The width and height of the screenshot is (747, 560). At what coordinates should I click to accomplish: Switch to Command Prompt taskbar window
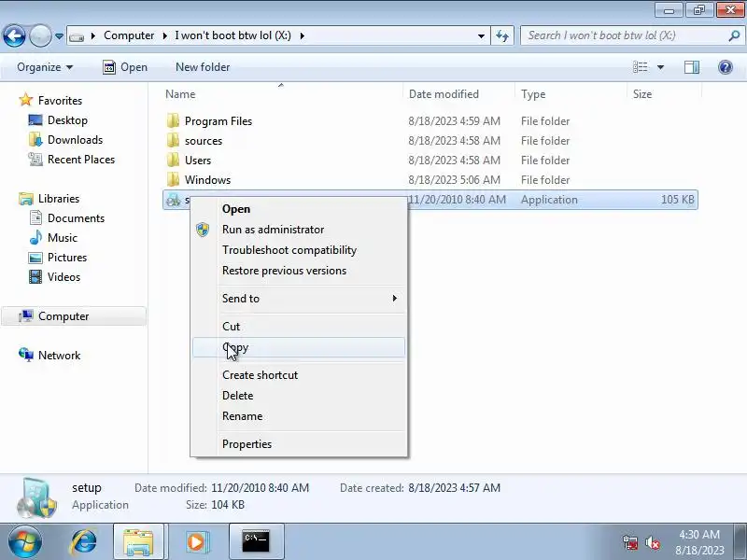(256, 542)
